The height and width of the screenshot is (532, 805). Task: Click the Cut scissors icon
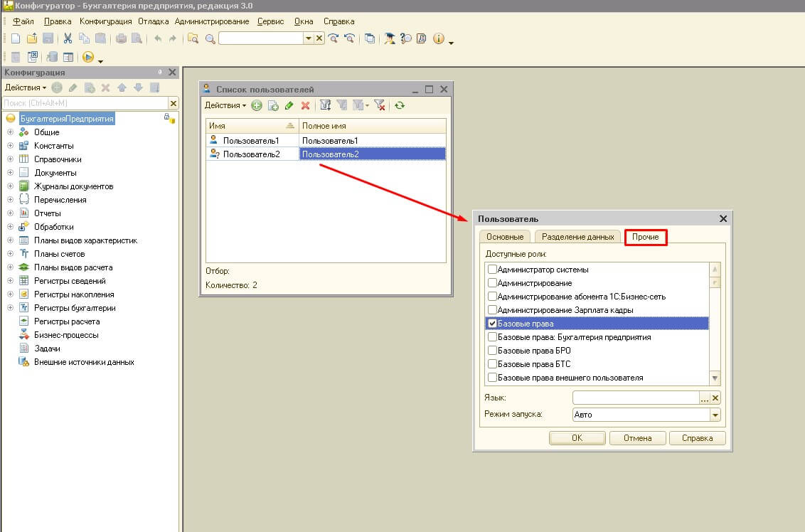pos(68,38)
